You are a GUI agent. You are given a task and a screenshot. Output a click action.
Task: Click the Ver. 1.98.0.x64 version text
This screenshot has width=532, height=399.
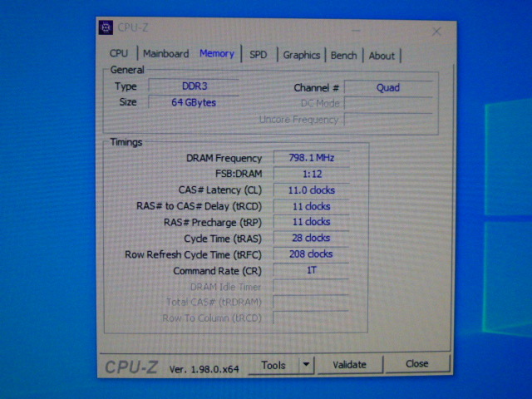(204, 369)
